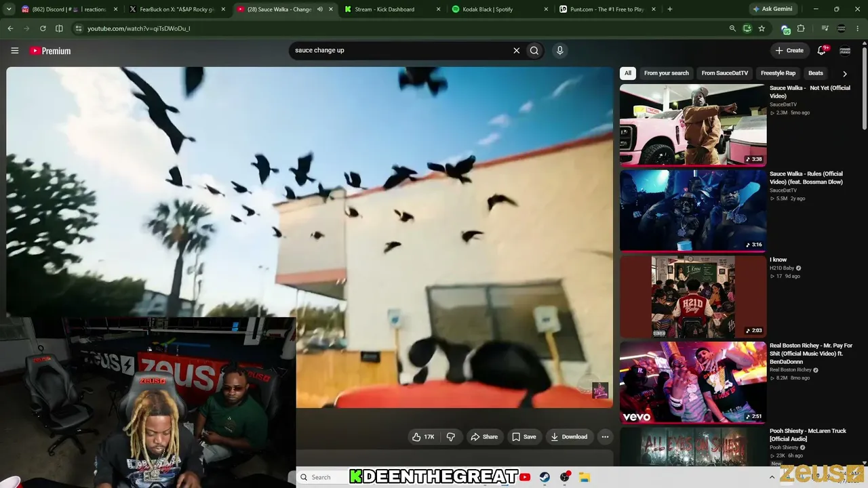Image resolution: width=868 pixels, height=488 pixels.
Task: View YouTube notifications bell
Action: click(822, 50)
